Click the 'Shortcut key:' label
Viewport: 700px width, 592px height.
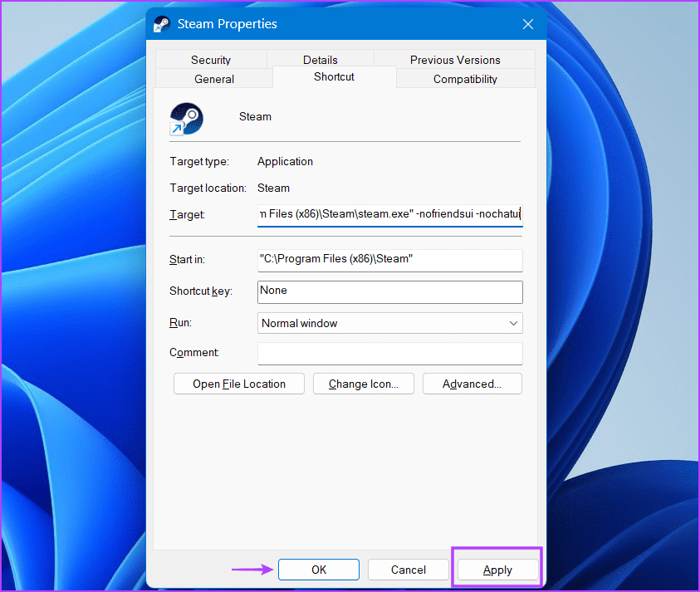(x=200, y=291)
